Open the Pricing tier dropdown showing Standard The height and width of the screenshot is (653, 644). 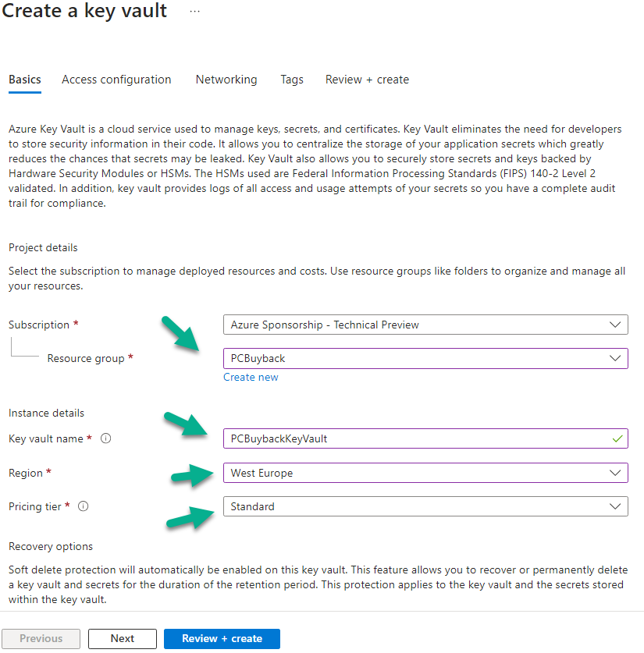425,506
